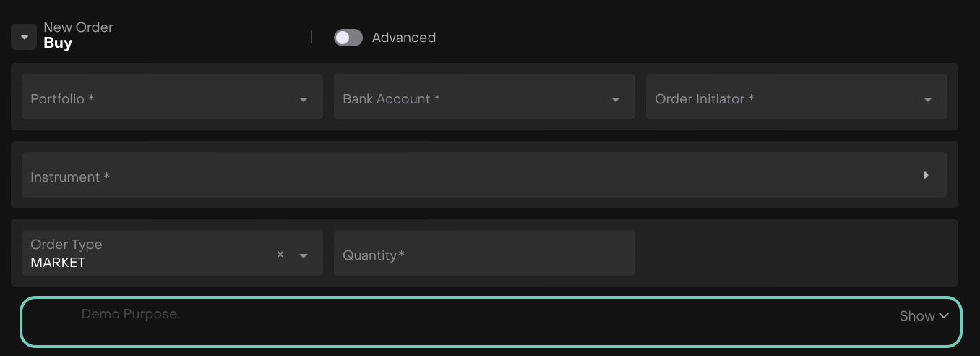
Task: Expand the Portfolio dropdown arrow
Action: tap(304, 99)
